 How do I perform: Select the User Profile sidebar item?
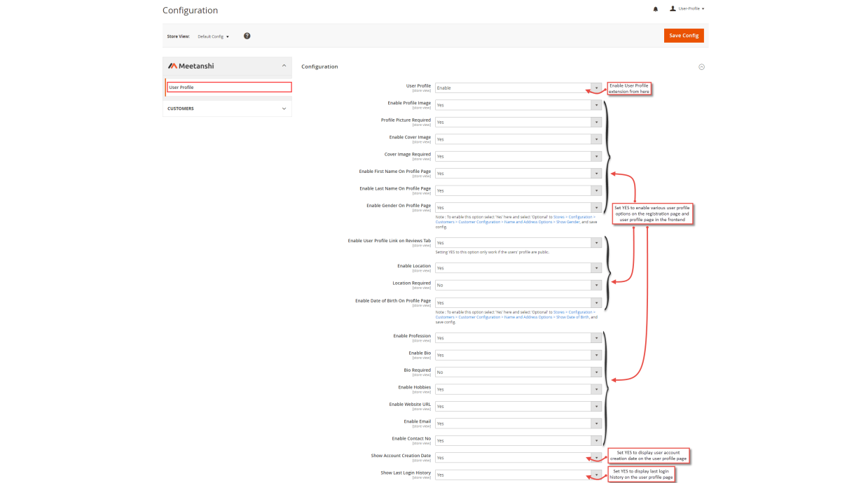(x=228, y=87)
